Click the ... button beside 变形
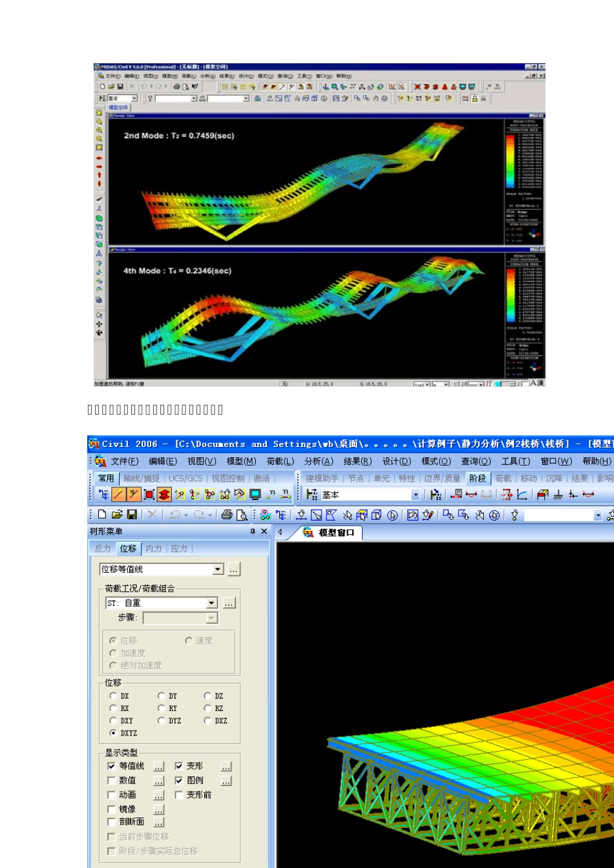Image resolution: width=614 pixels, height=868 pixels. coord(226,766)
